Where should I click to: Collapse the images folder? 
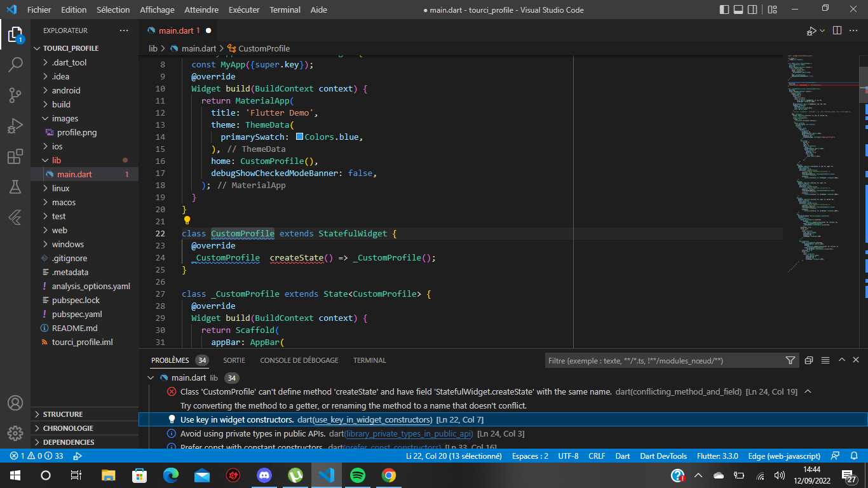tap(85, 118)
